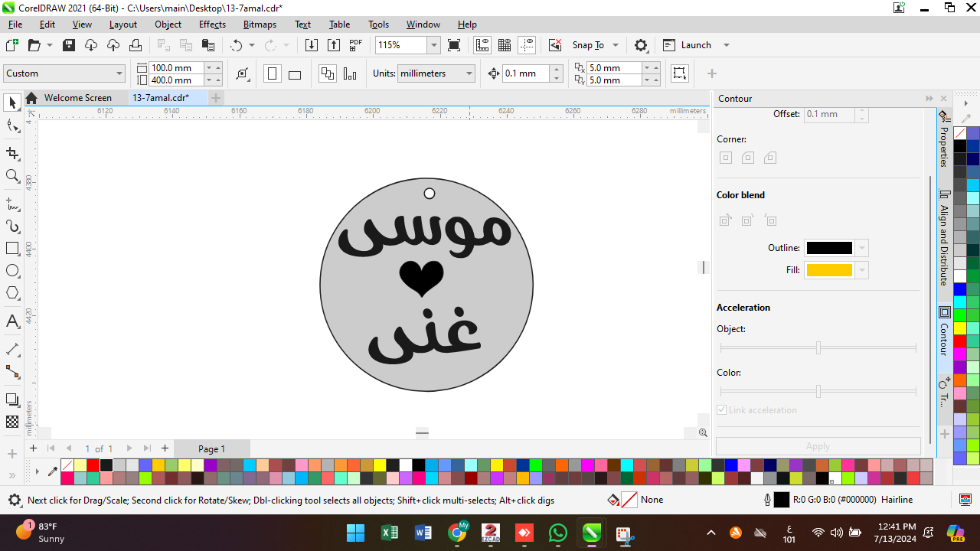Select the Crop tool

[x=12, y=153]
